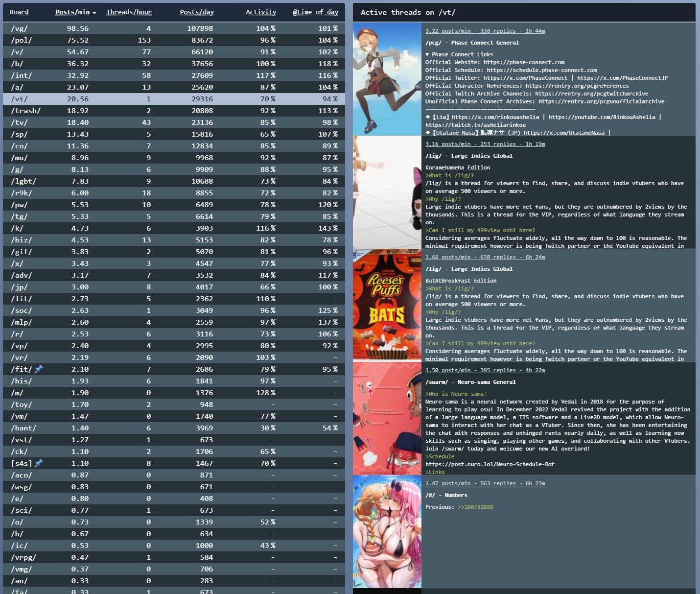700x594 pixels.
Task: Select the /mu/ board row
Action: point(174,158)
